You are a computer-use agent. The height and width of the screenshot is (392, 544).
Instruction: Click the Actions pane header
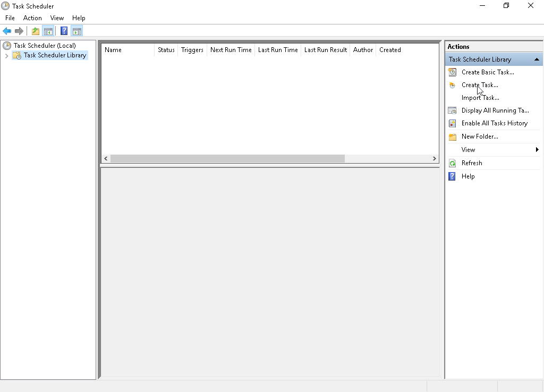(494, 47)
